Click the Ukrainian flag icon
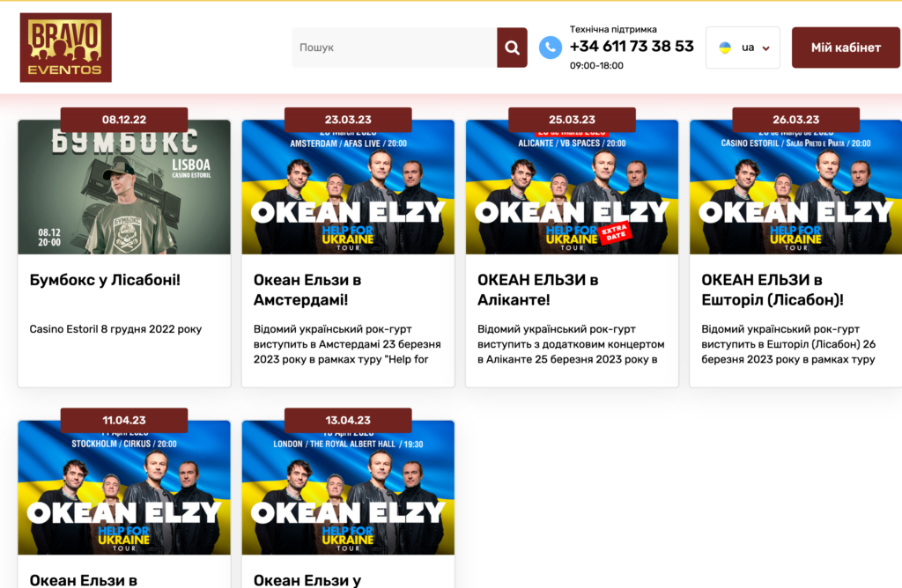The width and height of the screenshot is (902, 588). pyautogui.click(x=725, y=48)
